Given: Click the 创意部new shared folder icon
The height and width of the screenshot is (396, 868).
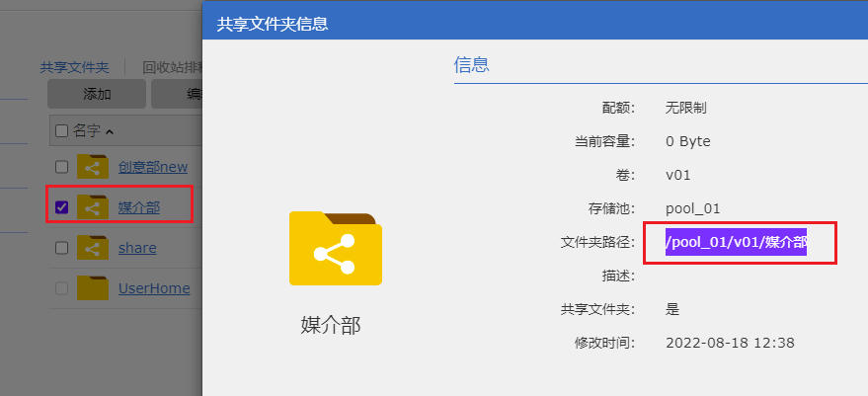Looking at the screenshot, I should [93, 167].
